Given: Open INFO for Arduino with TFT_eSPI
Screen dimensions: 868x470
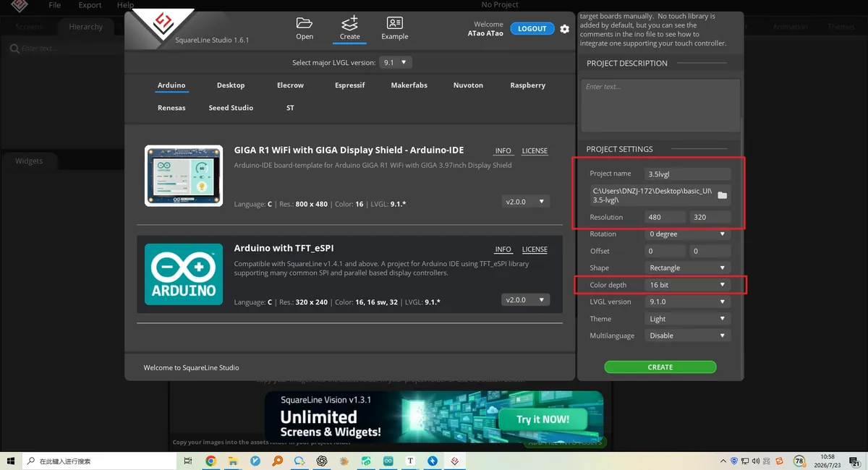Looking at the screenshot, I should (503, 249).
